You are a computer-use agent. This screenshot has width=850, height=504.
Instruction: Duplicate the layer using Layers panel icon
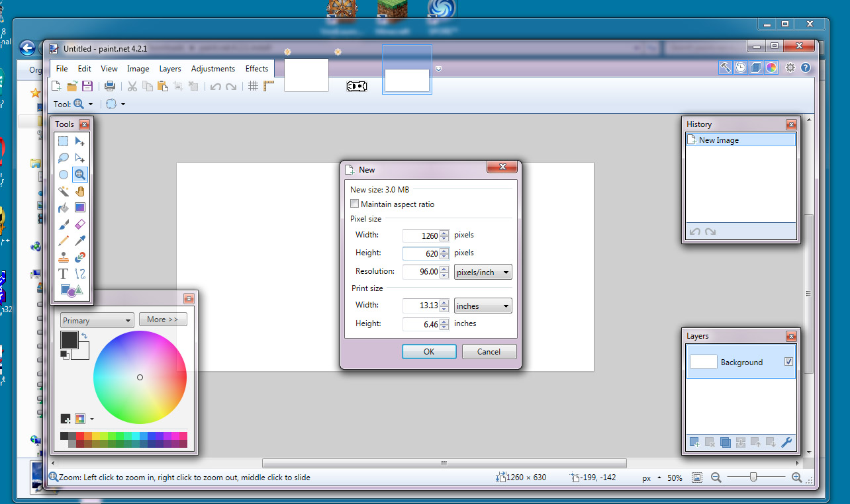tap(725, 442)
